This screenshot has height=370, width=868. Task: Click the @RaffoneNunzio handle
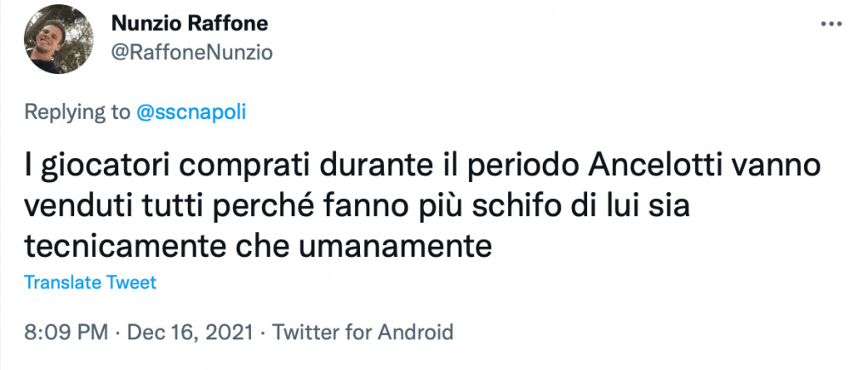191,52
